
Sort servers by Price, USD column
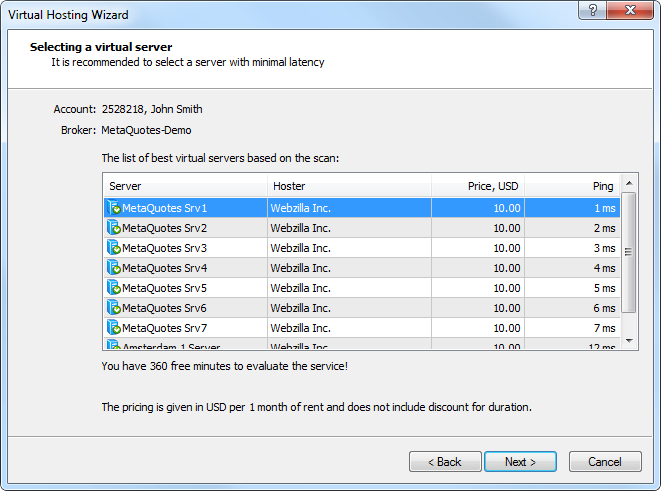pyautogui.click(x=478, y=186)
